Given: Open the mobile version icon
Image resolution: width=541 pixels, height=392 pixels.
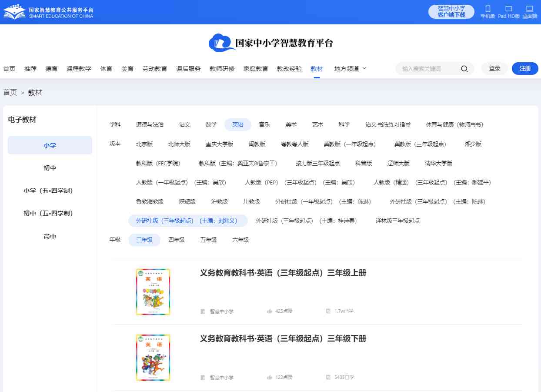Looking at the screenshot, I should pyautogui.click(x=488, y=9).
